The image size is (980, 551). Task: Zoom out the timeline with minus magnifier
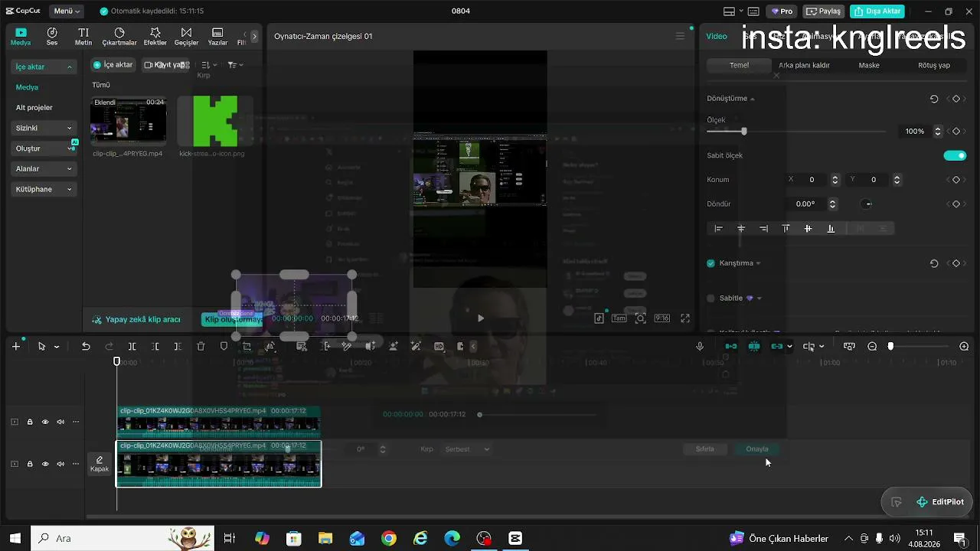tap(872, 347)
